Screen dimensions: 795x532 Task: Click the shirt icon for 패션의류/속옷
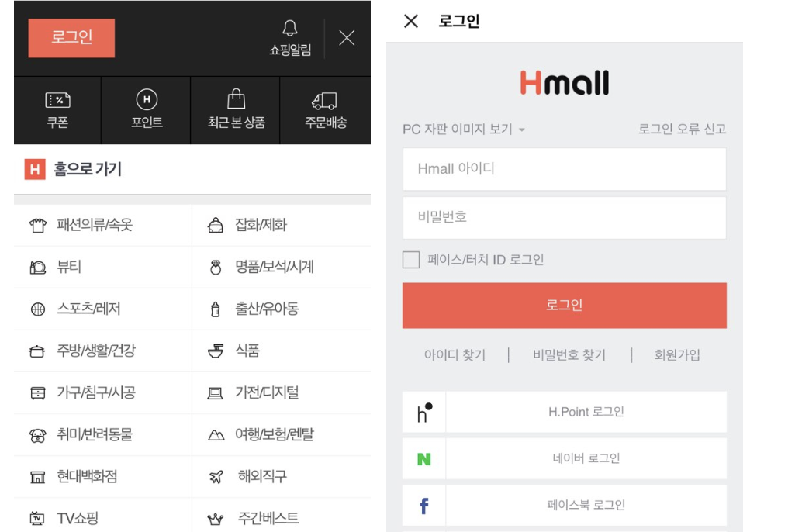[37, 225]
